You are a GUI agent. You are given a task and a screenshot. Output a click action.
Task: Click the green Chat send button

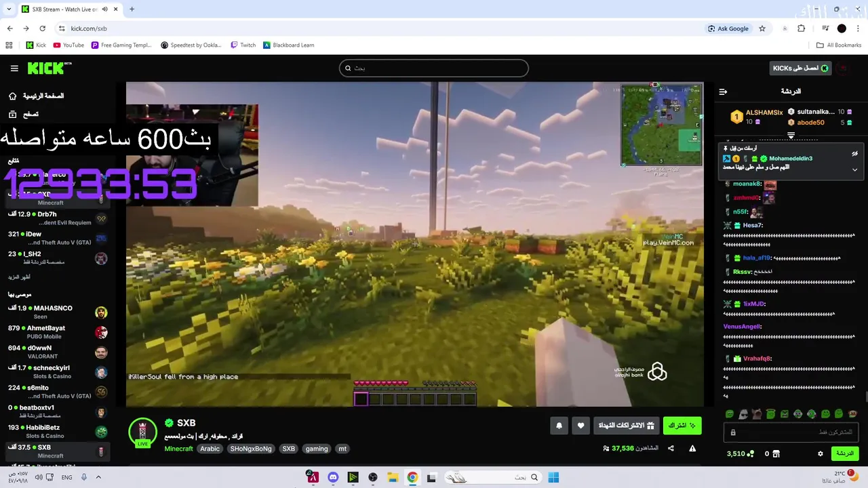pyautogui.click(x=845, y=453)
